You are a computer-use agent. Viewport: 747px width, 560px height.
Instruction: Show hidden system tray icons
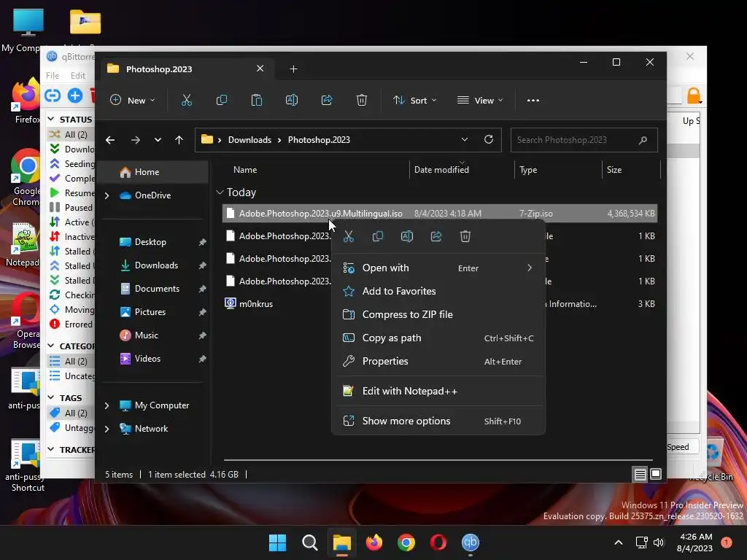[619, 542]
